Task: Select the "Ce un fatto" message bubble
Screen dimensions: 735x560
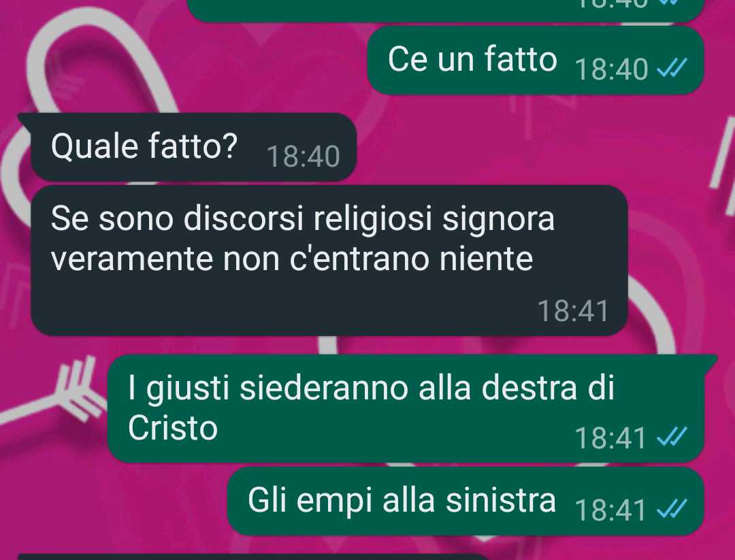Action: pyautogui.click(x=536, y=60)
